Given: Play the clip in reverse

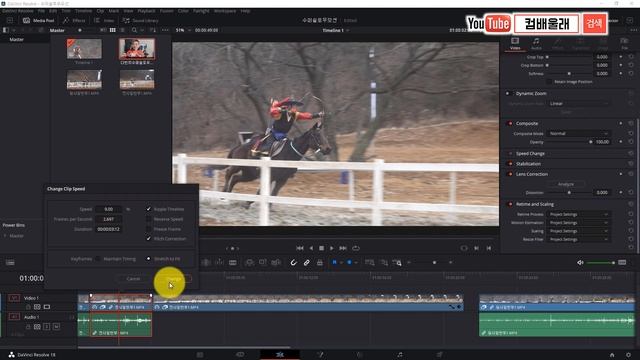Looking at the screenshot, I should 311,248.
